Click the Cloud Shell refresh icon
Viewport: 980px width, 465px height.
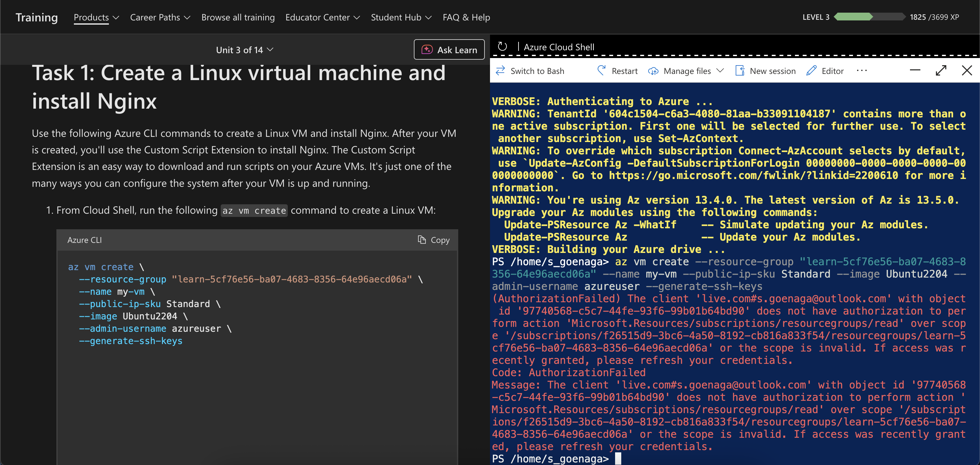502,46
